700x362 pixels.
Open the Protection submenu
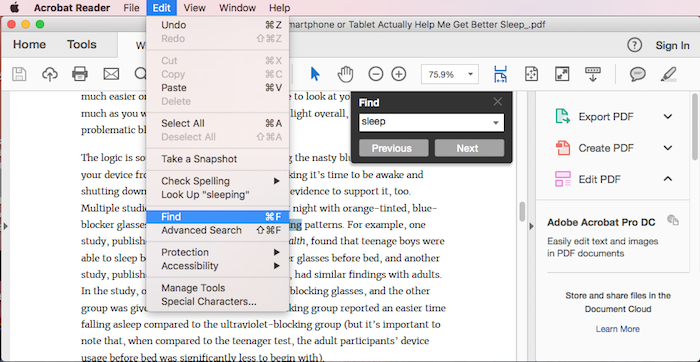click(217, 253)
